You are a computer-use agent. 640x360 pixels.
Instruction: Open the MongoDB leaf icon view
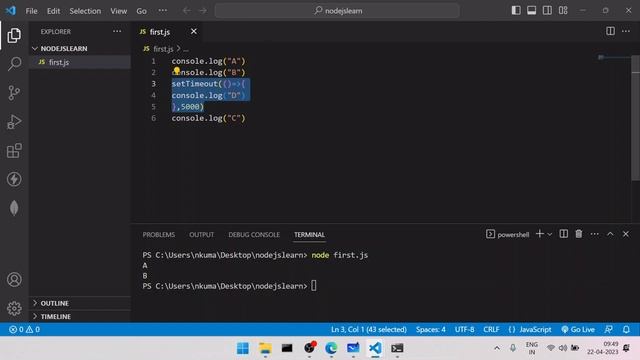pos(14,208)
